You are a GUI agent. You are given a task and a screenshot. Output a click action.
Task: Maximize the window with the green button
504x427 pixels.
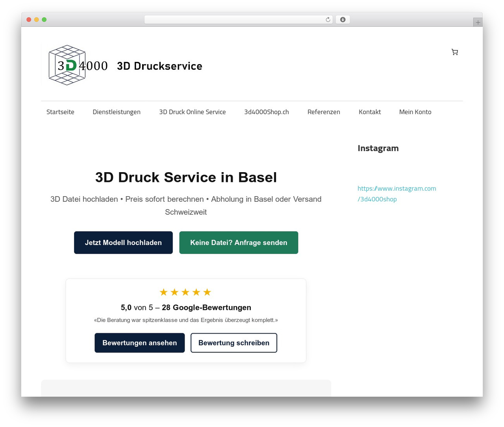tap(44, 20)
